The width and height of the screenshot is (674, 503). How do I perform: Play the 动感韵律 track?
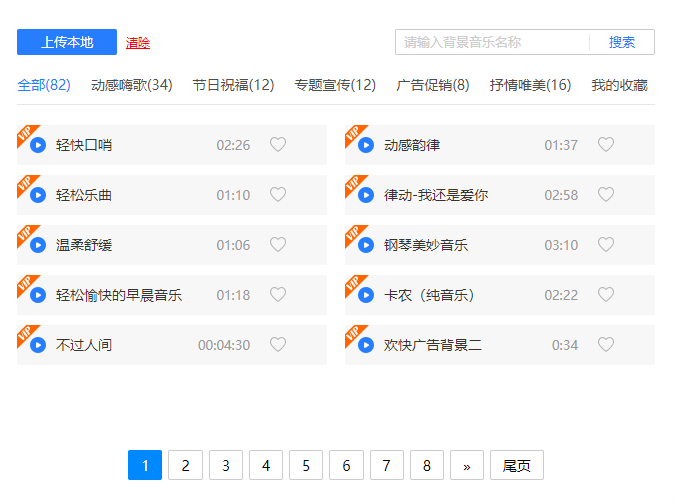[x=366, y=145]
